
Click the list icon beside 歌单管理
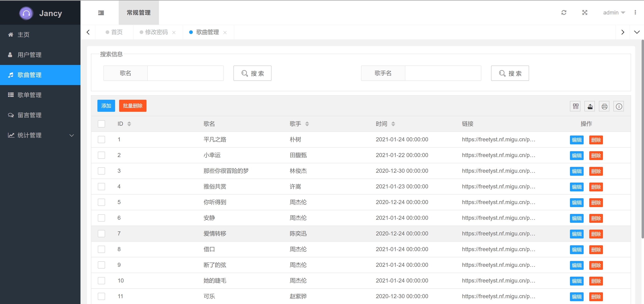pyautogui.click(x=11, y=95)
